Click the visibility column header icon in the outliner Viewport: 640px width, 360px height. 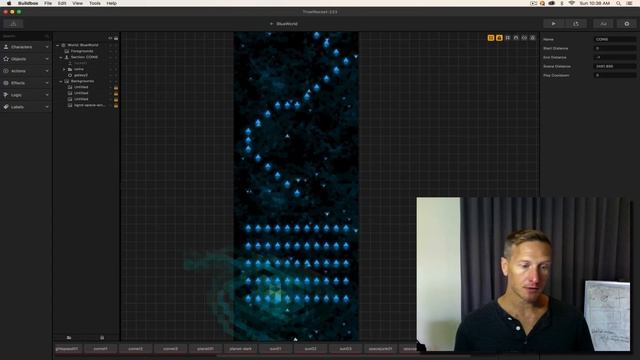110,38
